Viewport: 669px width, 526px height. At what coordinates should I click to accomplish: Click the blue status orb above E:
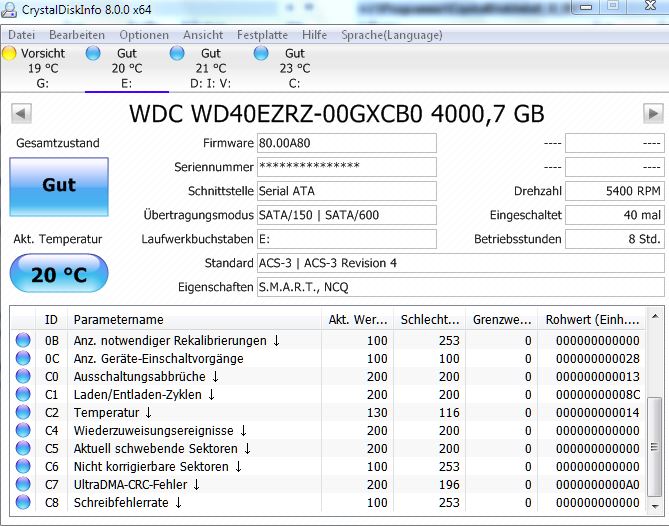93,53
